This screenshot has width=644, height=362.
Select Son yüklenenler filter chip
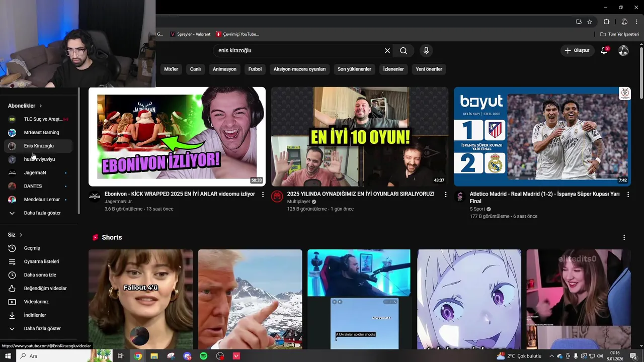354,69
